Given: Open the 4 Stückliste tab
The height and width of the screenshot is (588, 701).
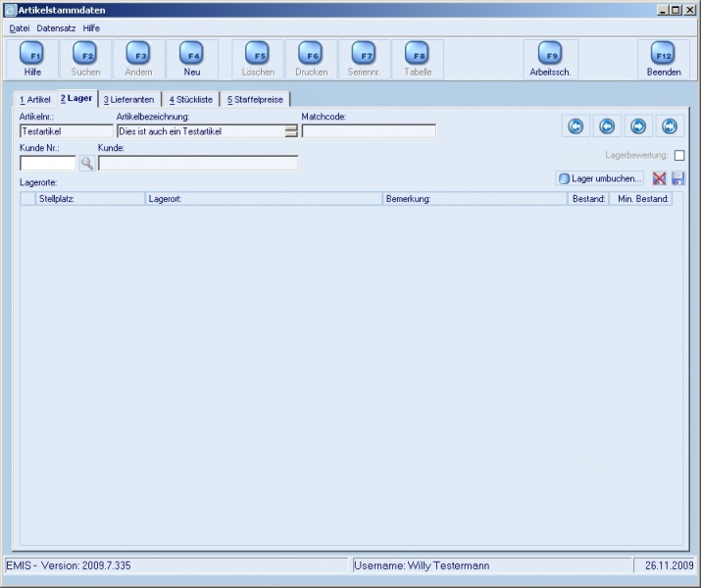Looking at the screenshot, I should [x=191, y=100].
